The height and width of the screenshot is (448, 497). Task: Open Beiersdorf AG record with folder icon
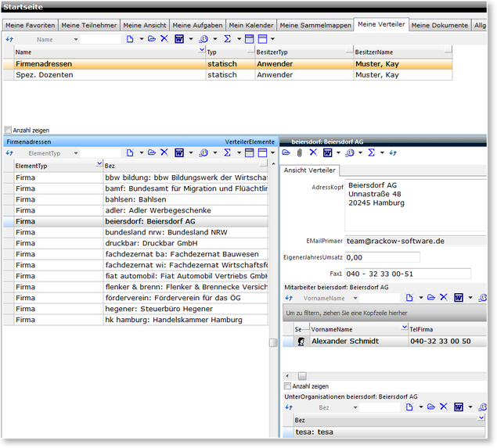pyautogui.click(x=286, y=152)
